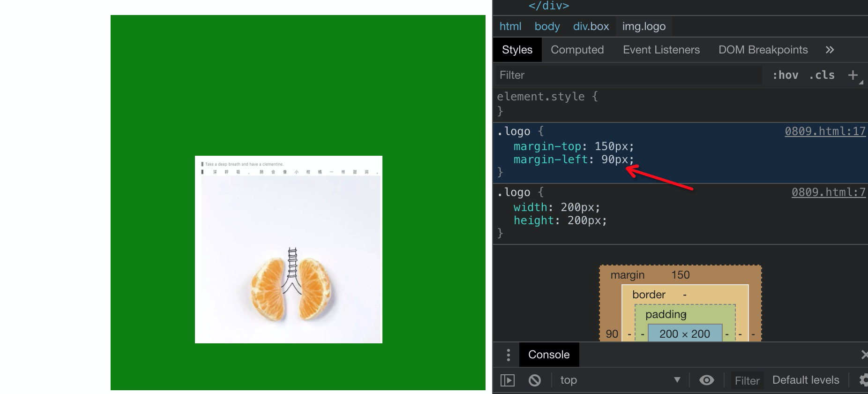Click the closing </div> tag in the DOM tree
The width and height of the screenshot is (868, 394).
click(548, 6)
